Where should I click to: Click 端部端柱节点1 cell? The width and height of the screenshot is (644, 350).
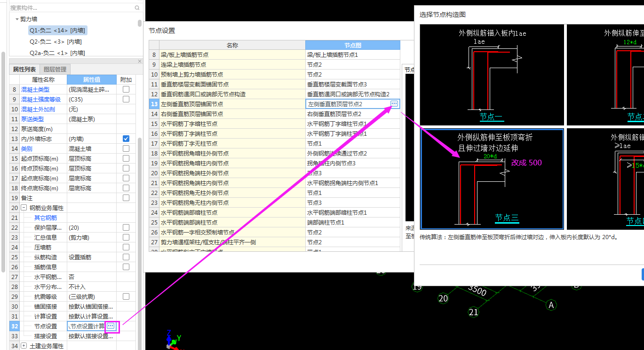[353, 222]
